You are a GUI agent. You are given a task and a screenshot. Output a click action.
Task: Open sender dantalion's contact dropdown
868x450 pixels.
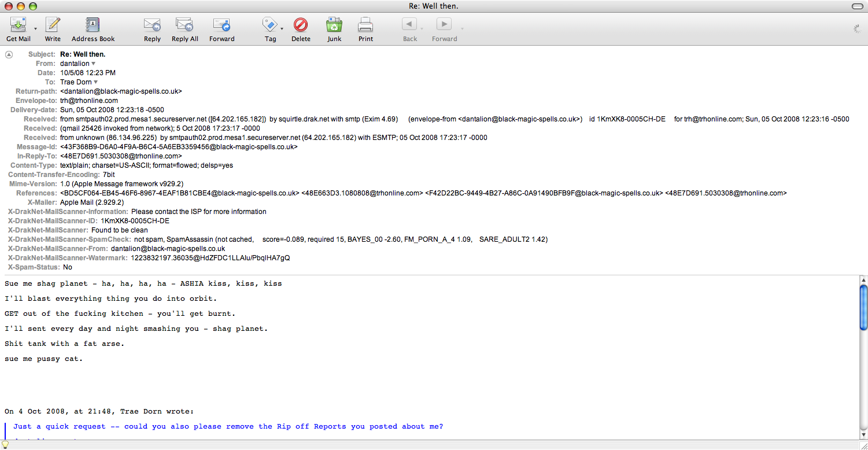click(94, 64)
